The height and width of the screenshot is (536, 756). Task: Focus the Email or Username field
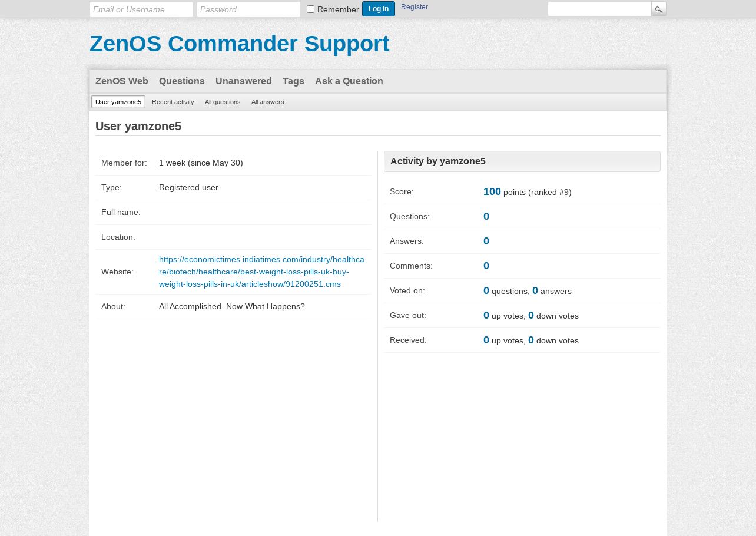click(141, 9)
